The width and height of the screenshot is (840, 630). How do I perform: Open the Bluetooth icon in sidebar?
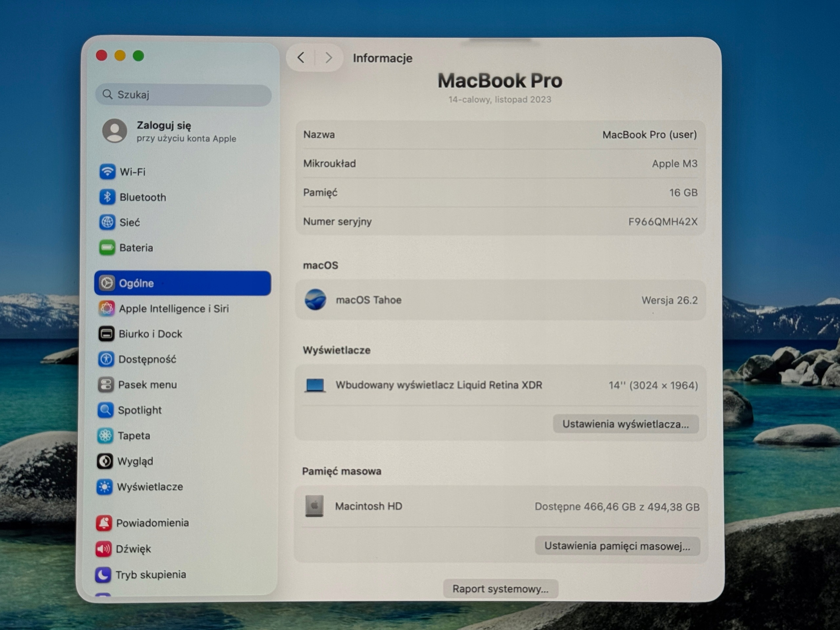(x=108, y=197)
